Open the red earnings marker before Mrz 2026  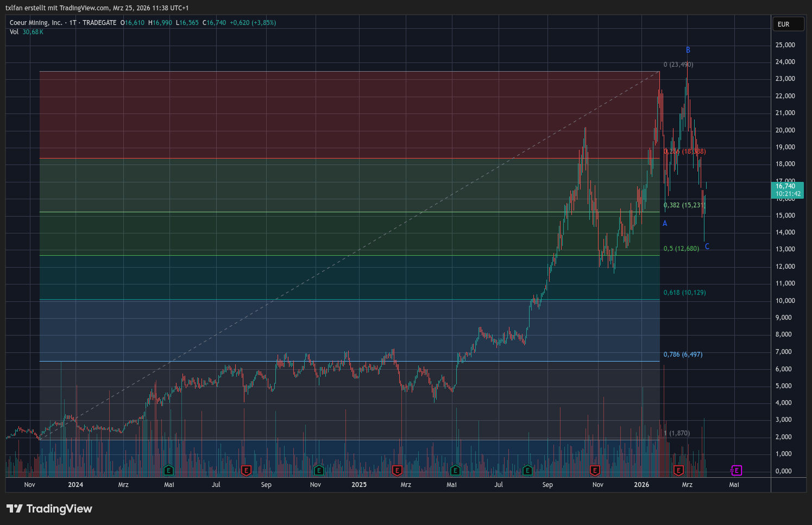coord(678,470)
